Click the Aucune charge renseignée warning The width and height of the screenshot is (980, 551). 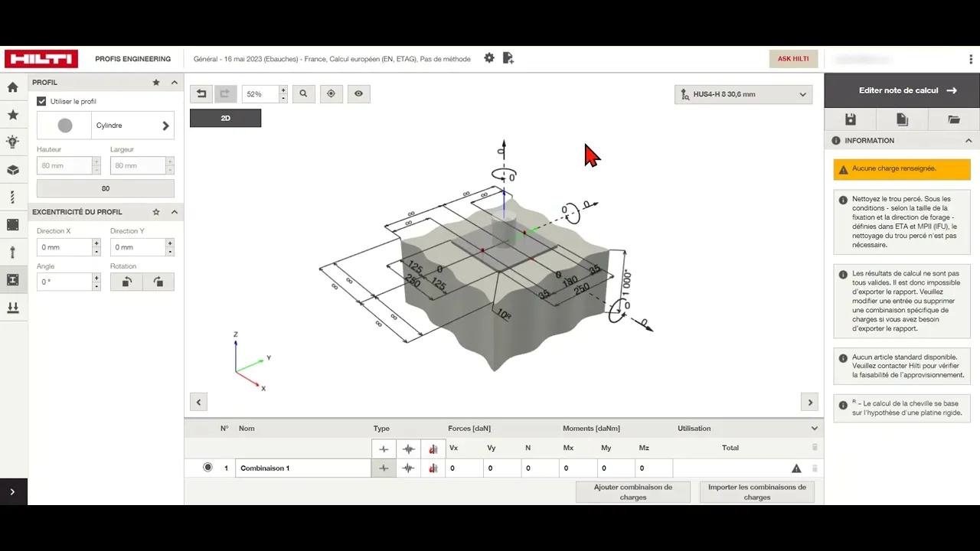(x=902, y=169)
